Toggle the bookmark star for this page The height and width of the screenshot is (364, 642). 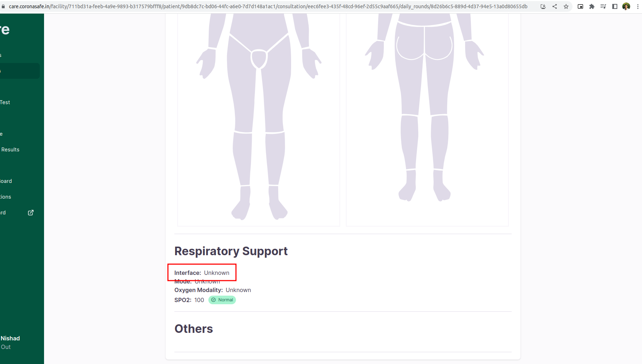(566, 6)
